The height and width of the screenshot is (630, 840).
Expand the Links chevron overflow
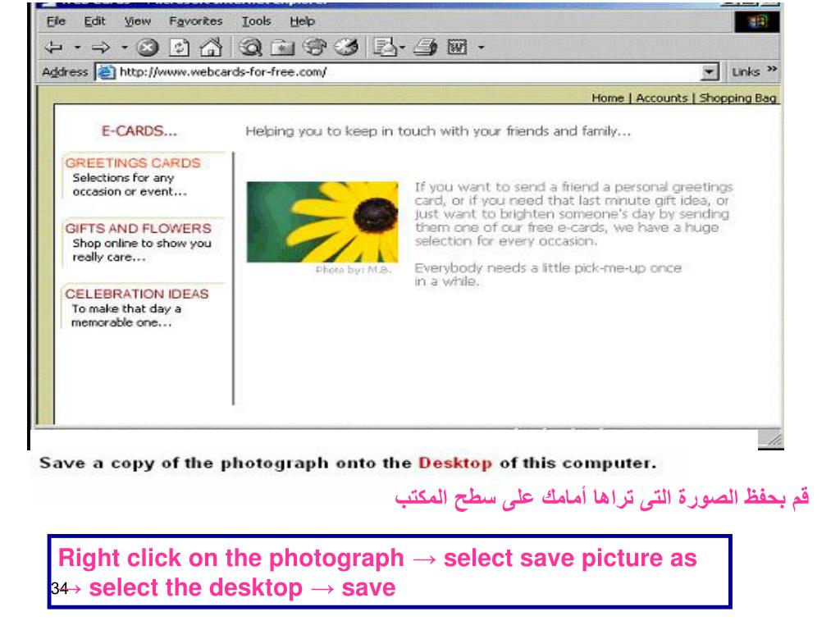tap(771, 69)
